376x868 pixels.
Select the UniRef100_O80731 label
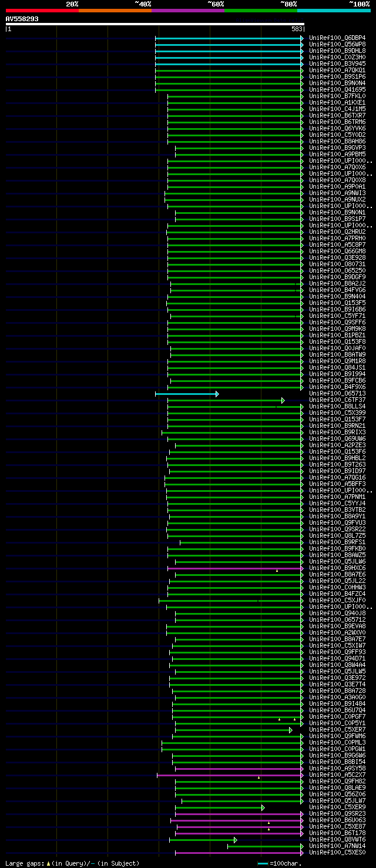(337, 264)
